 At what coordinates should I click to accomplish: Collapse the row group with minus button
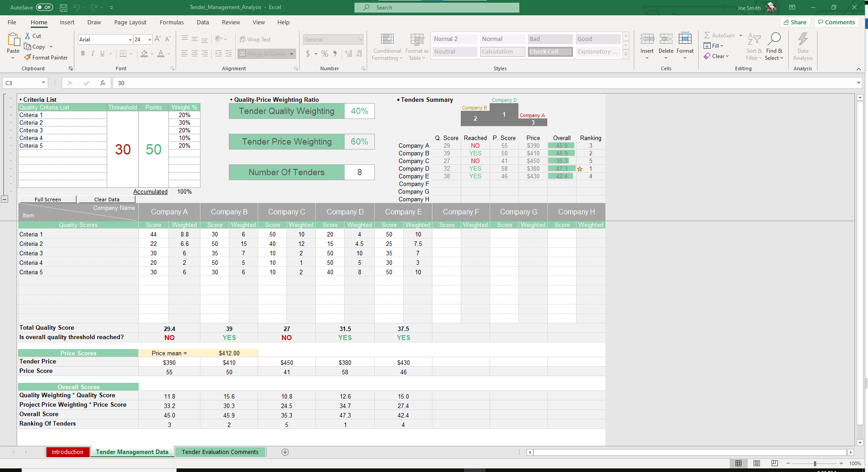click(5, 199)
